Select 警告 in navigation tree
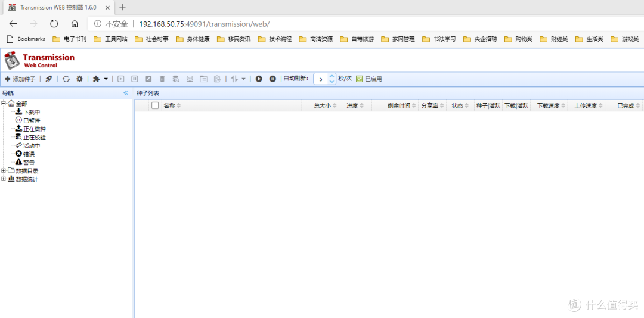Image resolution: width=644 pixels, height=318 pixels. [x=29, y=163]
